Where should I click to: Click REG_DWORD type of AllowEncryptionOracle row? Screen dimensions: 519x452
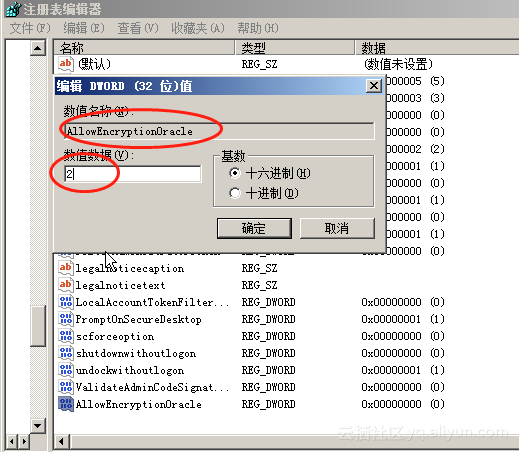coord(268,404)
